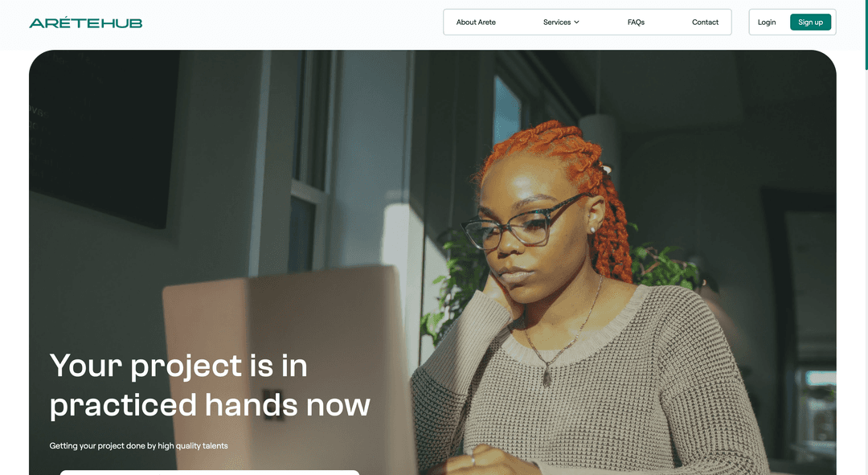Click the necklace pendant in the photo
Screen dimensions: 868x475
coord(547,376)
